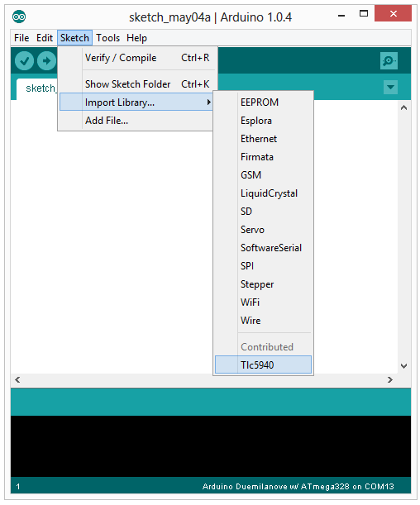Import the SPI library

click(263, 266)
